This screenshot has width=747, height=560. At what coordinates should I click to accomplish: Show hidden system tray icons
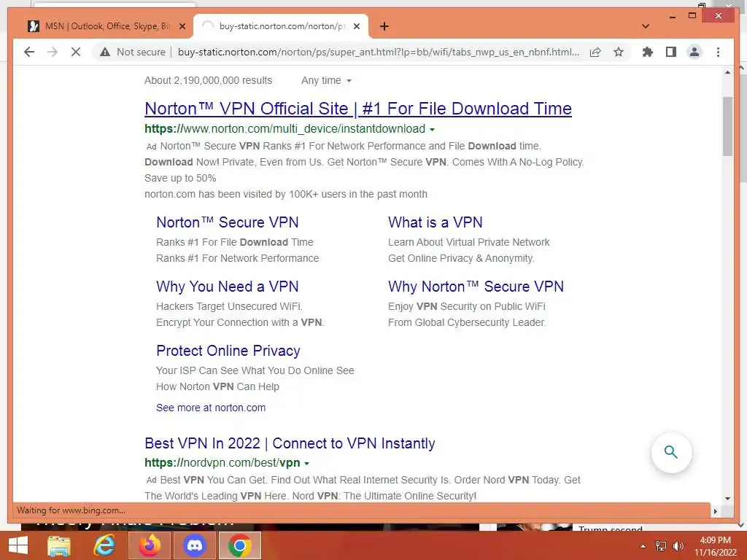coord(643,546)
